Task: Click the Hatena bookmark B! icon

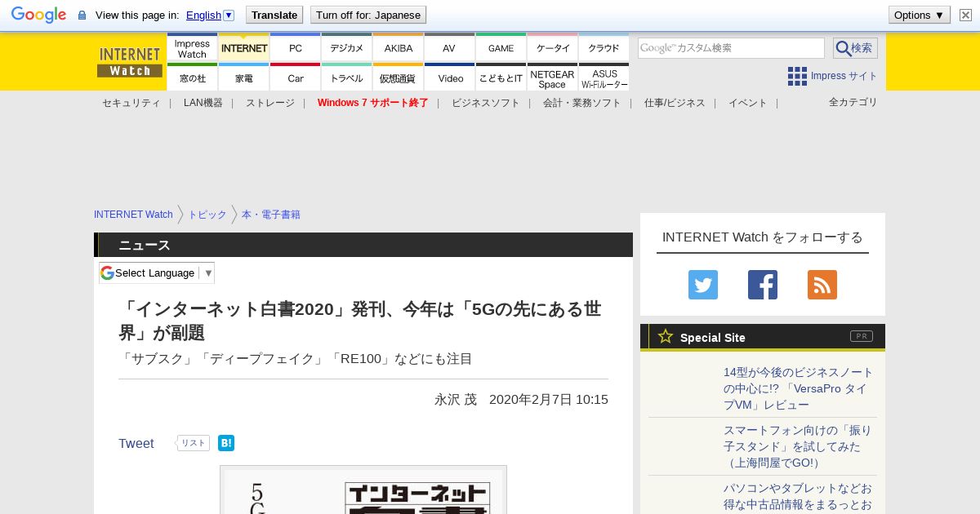Action: click(226, 443)
